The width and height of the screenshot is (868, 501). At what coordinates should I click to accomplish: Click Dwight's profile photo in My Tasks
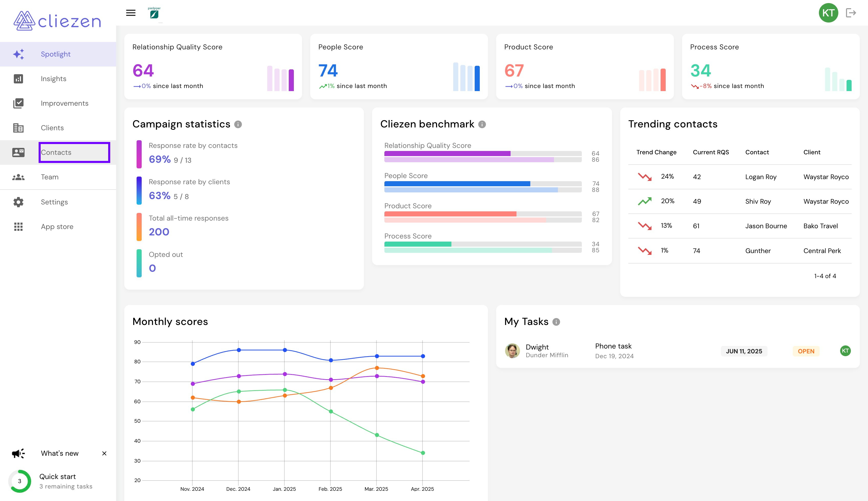(x=513, y=351)
